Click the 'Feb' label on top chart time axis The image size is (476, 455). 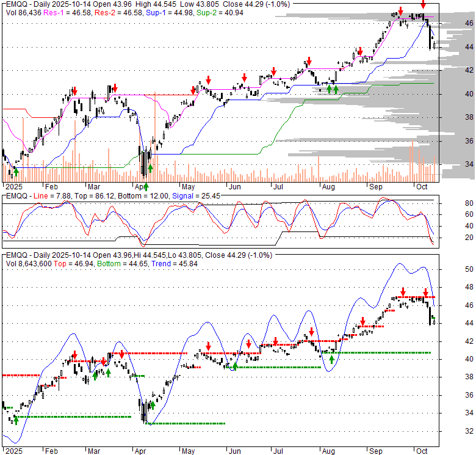pyautogui.click(x=51, y=187)
